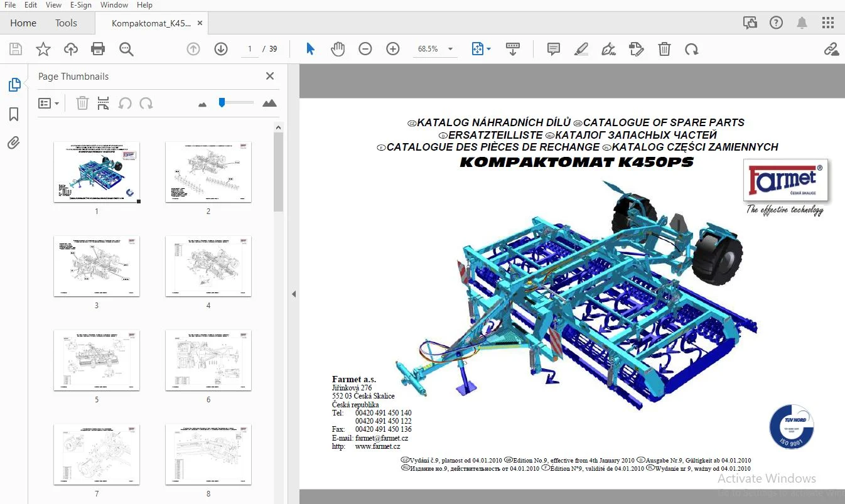Rotate the page with the toolbar rotate icon
The image size is (845, 504).
(692, 49)
